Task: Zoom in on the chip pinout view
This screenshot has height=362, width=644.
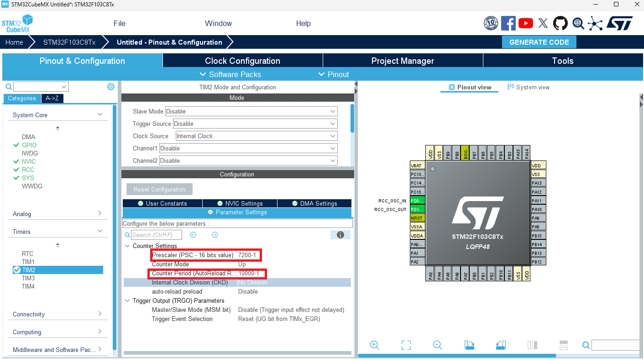Action: 375,345
